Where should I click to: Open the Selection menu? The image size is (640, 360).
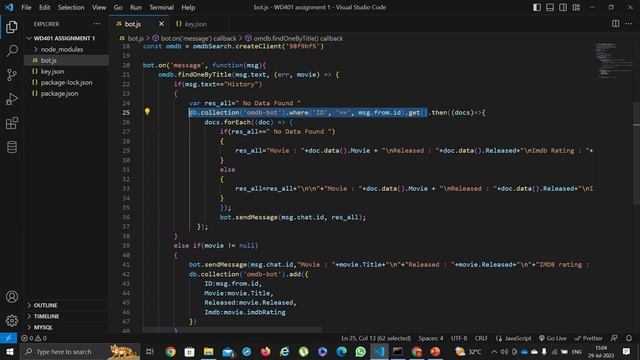(71, 7)
